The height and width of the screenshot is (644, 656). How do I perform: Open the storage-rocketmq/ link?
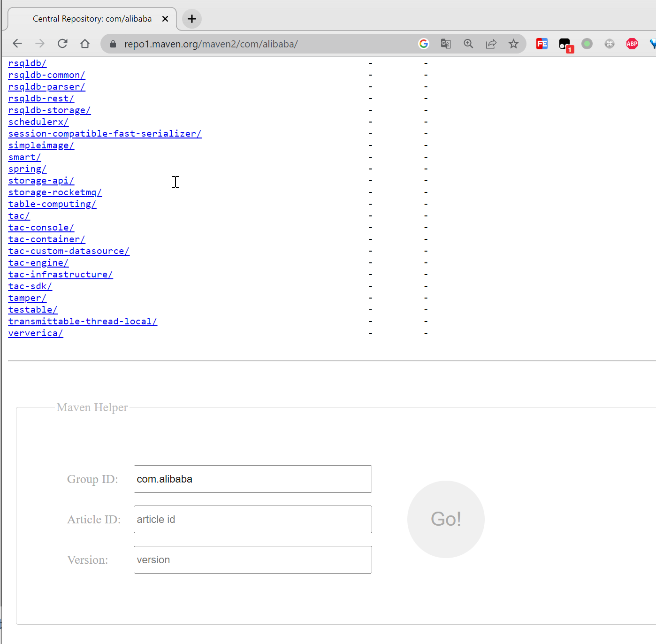pyautogui.click(x=55, y=192)
